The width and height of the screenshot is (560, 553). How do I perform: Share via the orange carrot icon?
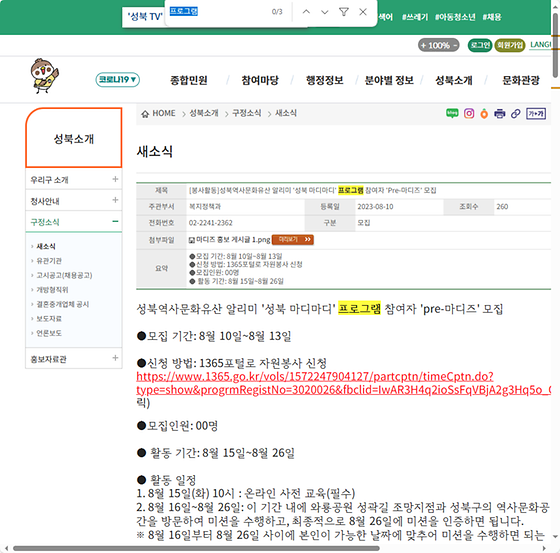[x=484, y=114]
